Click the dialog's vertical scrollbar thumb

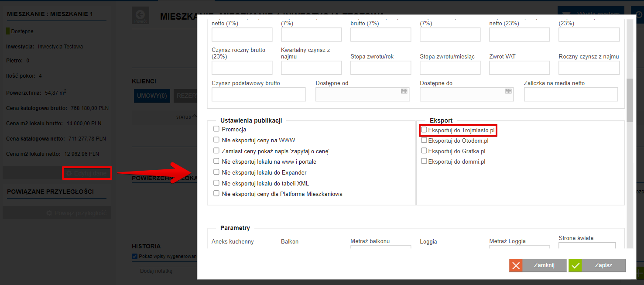tap(629, 100)
